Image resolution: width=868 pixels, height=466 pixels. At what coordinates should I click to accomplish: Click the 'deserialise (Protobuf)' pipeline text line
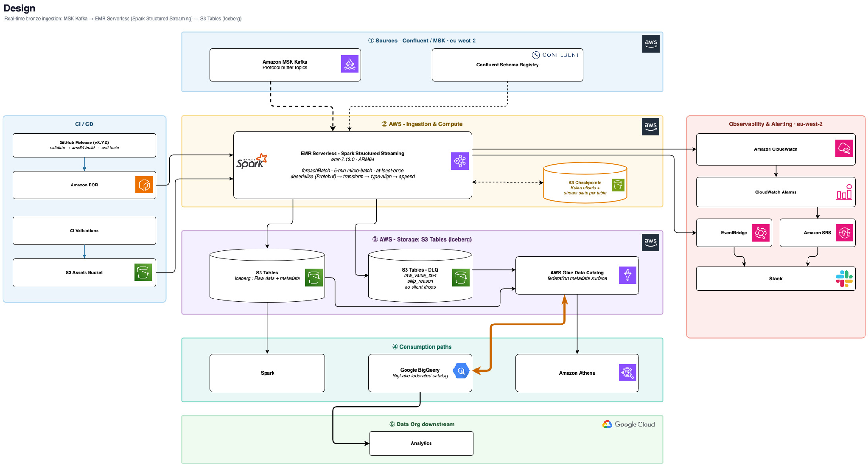353,177
